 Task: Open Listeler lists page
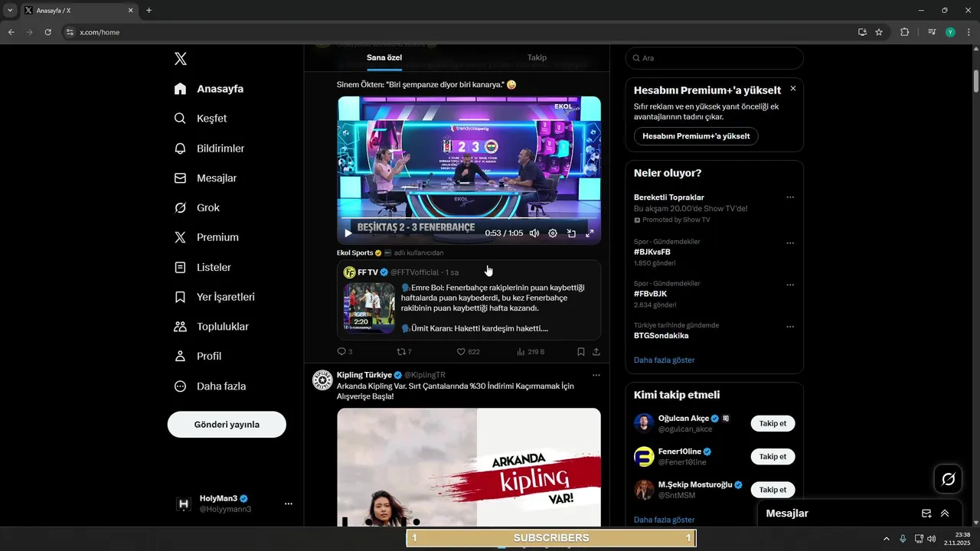(203, 268)
